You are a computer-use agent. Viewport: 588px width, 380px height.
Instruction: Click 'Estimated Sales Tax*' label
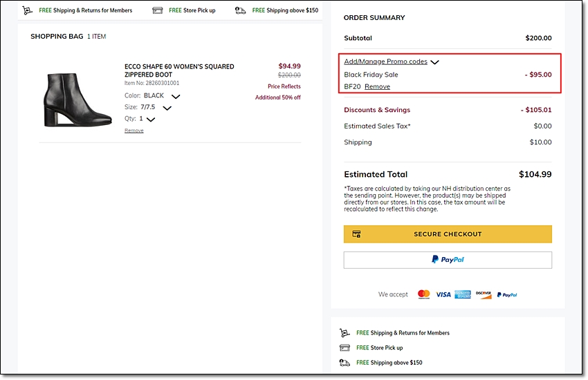tap(377, 126)
